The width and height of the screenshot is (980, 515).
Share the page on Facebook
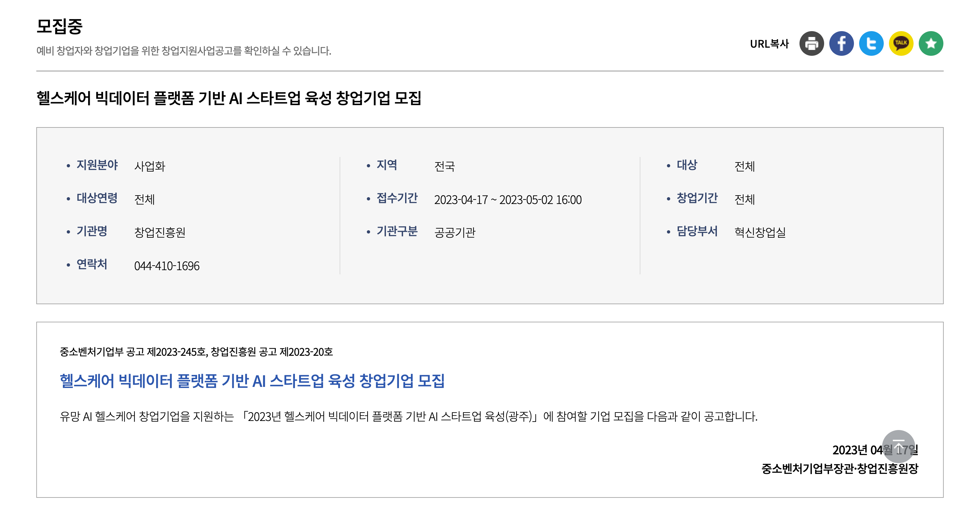click(842, 43)
